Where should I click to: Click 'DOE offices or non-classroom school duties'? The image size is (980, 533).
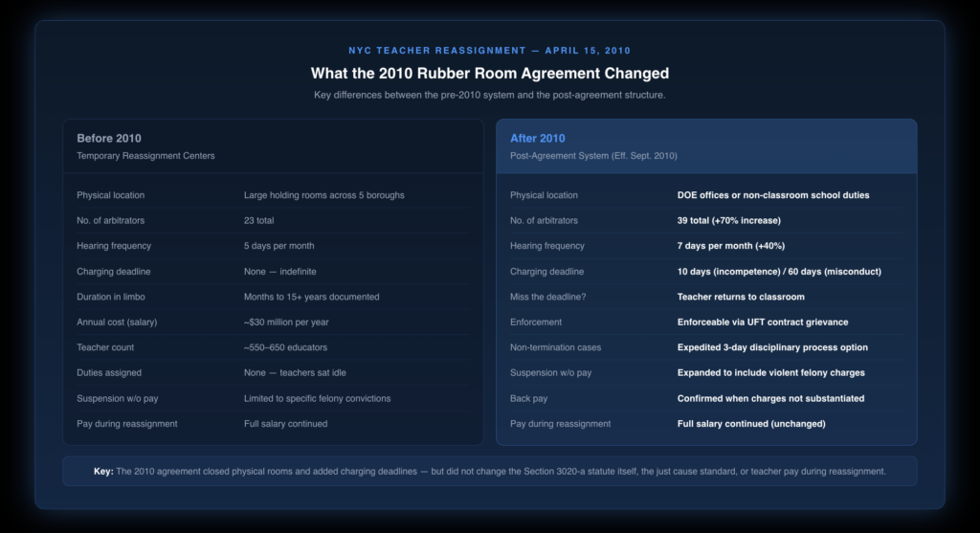coord(773,195)
